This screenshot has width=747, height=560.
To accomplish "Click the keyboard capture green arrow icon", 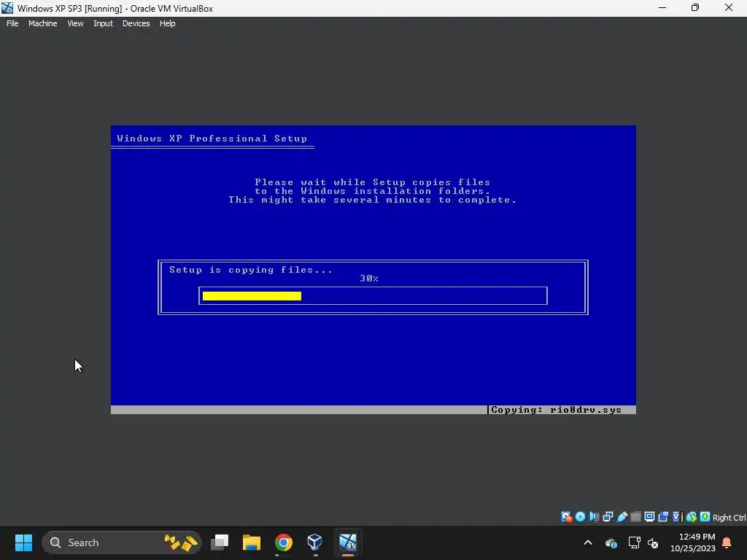I will click(705, 517).
